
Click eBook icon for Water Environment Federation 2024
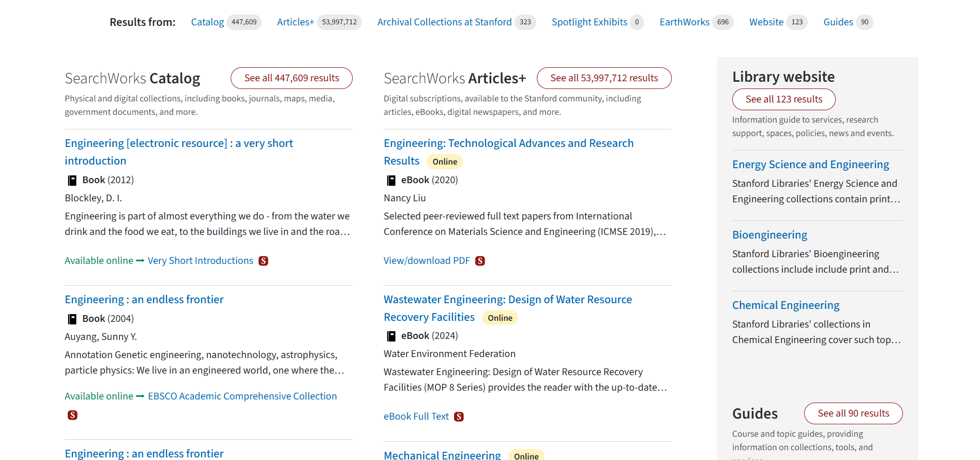pyautogui.click(x=391, y=336)
